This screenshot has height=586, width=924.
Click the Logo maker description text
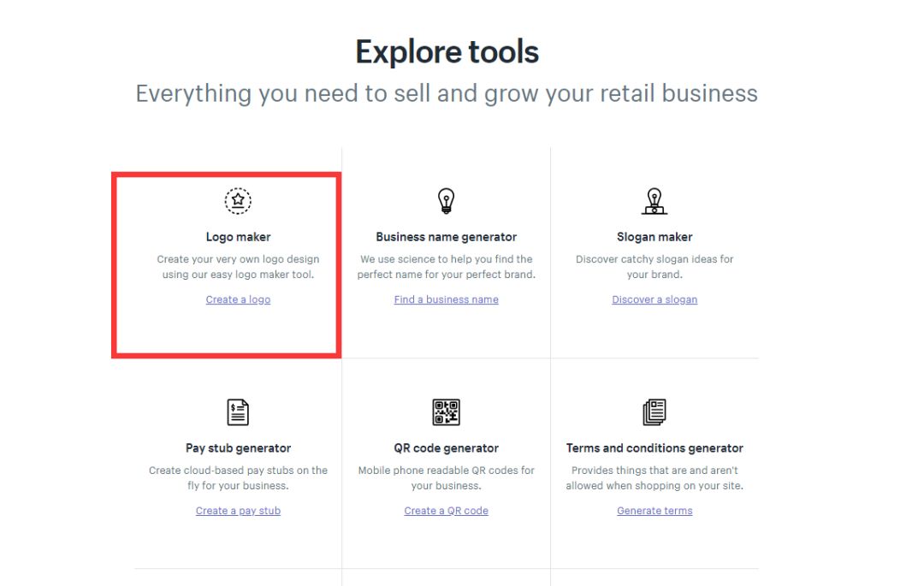[x=238, y=267]
